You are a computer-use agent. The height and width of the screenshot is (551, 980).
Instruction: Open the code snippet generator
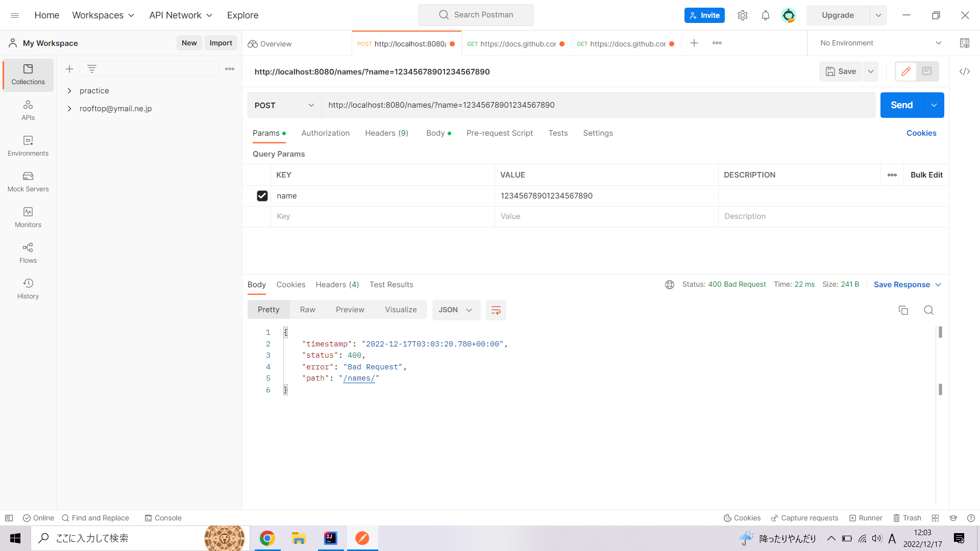tap(965, 71)
